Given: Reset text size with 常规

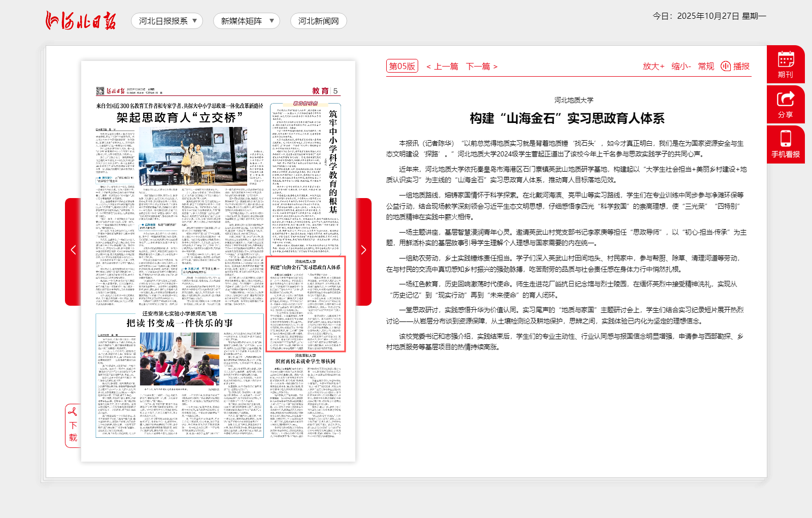Looking at the screenshot, I should point(706,66).
